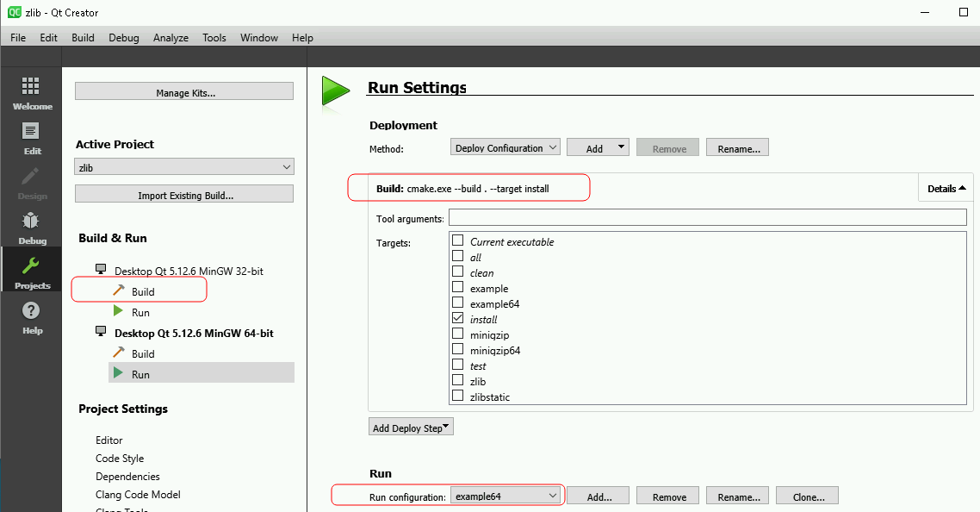This screenshot has height=512, width=980.
Task: Check the 'all' target checkbox
Action: click(457, 256)
